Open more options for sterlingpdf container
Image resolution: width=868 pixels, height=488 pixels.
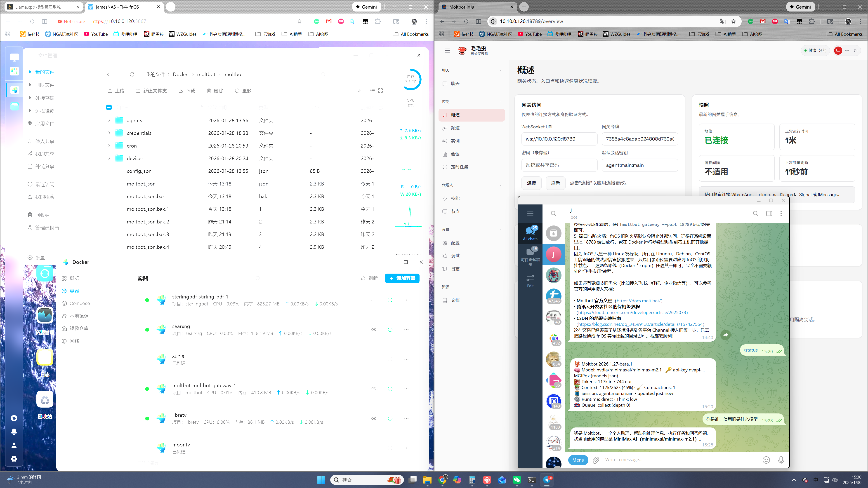point(406,300)
